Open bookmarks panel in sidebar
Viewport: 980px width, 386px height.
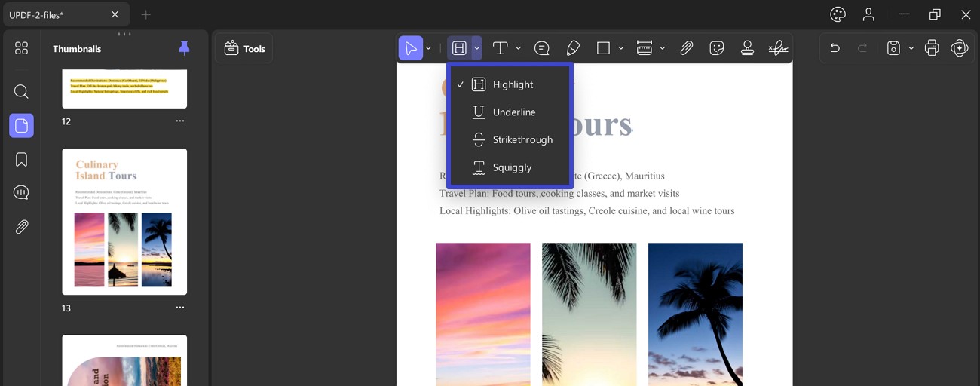point(21,160)
